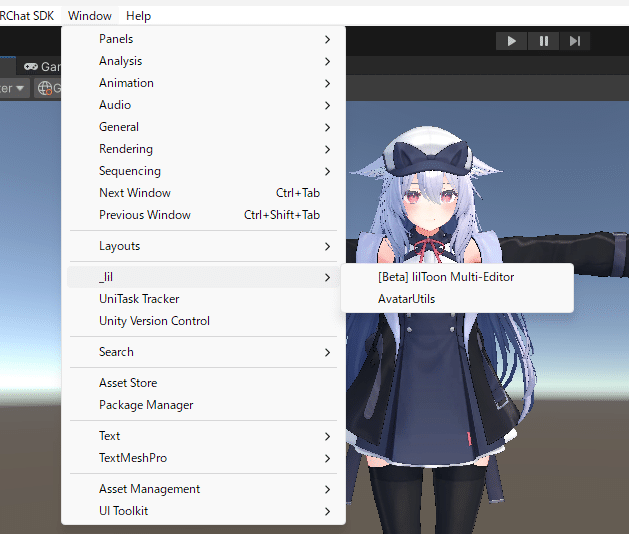The image size is (629, 534).
Task: Expand the Search submenu
Action: 203,352
